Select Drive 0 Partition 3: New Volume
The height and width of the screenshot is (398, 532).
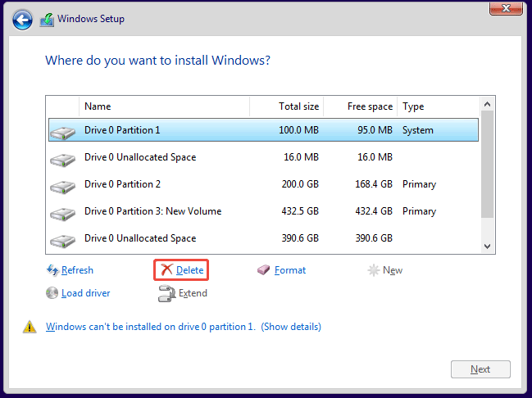(x=264, y=211)
